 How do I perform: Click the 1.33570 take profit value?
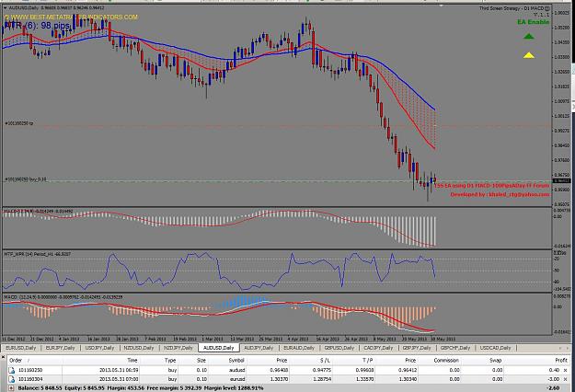coord(365,379)
